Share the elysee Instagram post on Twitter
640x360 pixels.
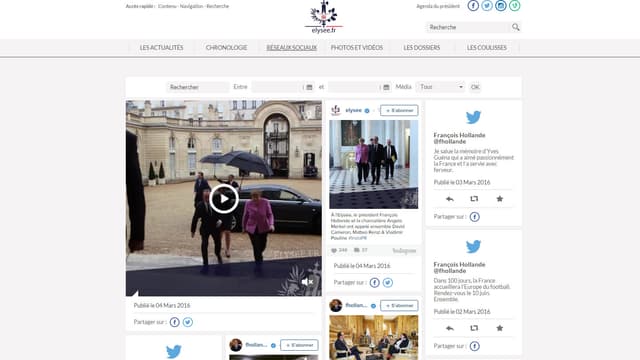tap(388, 282)
